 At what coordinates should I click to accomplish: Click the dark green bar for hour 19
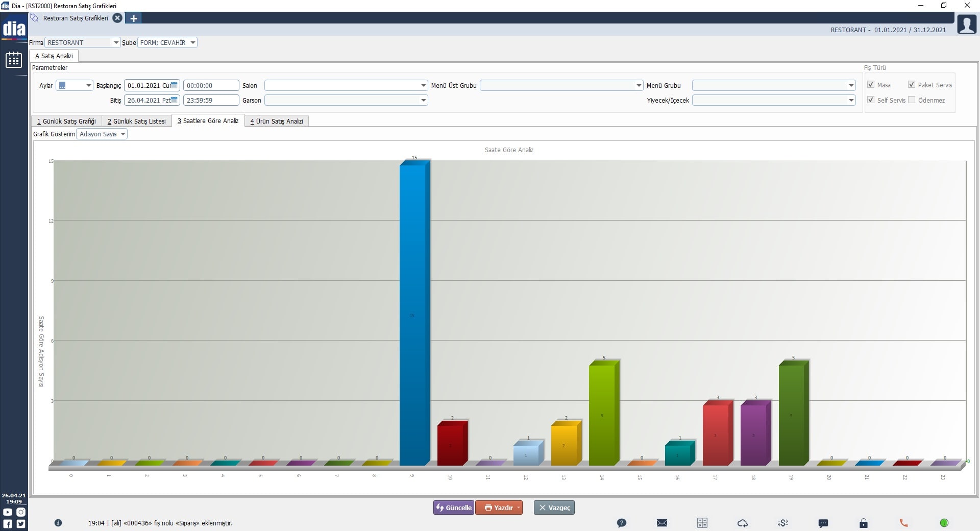[794, 413]
